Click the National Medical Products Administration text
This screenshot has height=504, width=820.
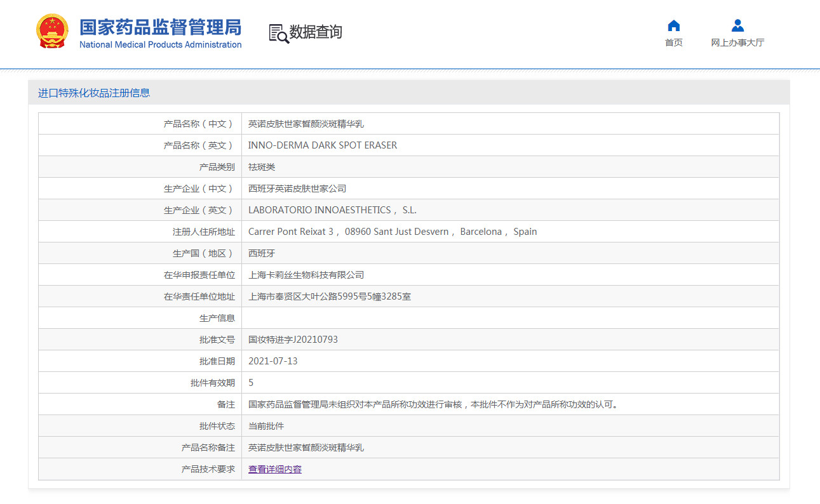160,44
